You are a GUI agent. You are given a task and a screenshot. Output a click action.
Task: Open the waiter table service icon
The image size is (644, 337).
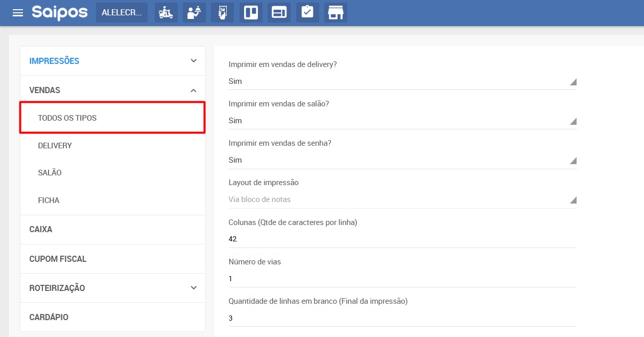pos(194,13)
